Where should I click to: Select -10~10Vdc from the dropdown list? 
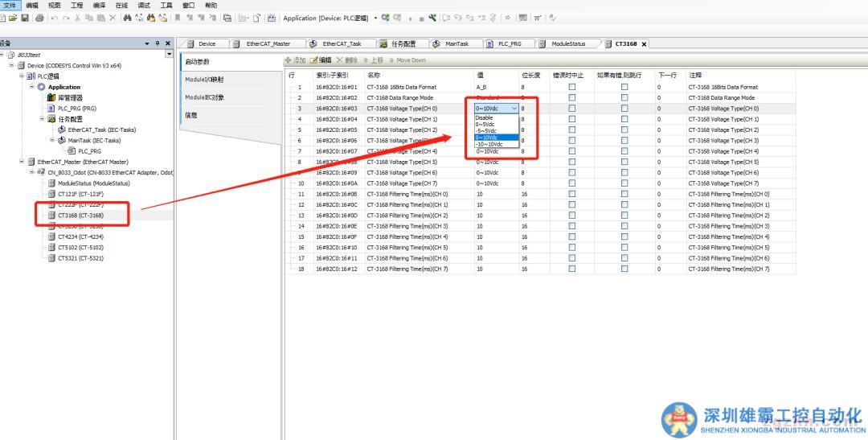pyautogui.click(x=489, y=144)
